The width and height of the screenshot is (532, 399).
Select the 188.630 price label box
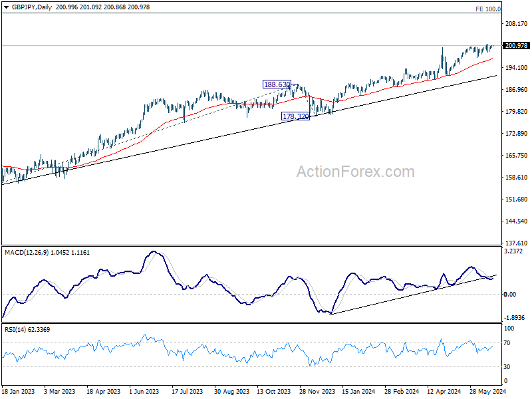tap(277, 84)
